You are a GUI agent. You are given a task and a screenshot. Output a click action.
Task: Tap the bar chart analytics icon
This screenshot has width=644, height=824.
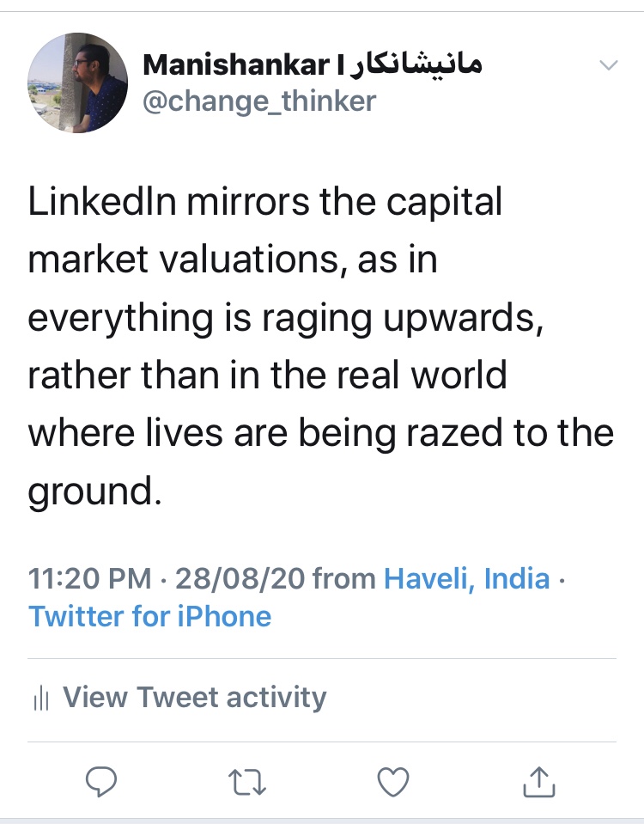(x=39, y=698)
